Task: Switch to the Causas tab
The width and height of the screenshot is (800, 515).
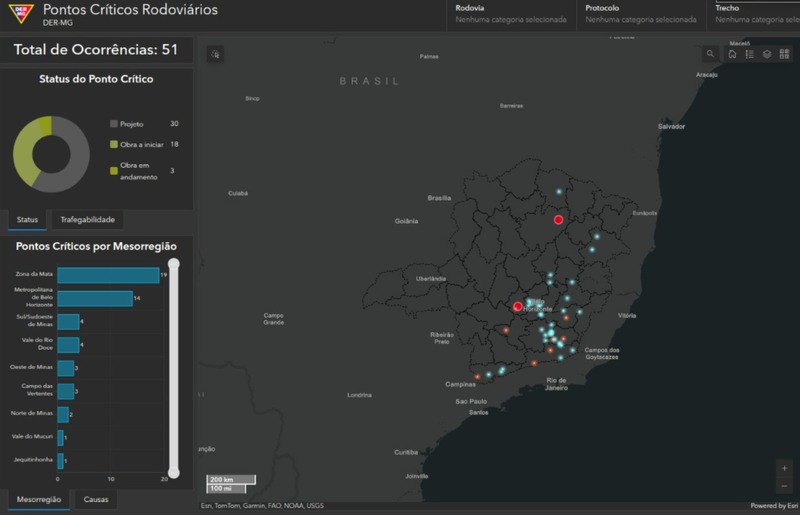Action: pos(96,499)
